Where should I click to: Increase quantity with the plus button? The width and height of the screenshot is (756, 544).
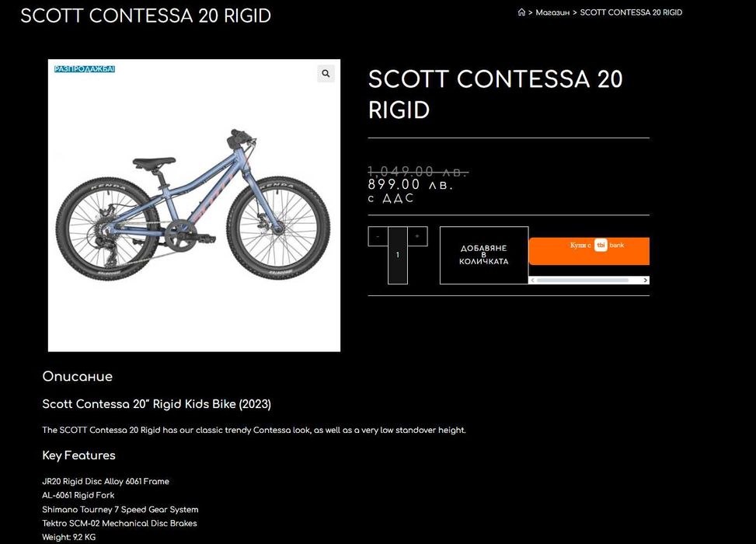click(x=417, y=236)
